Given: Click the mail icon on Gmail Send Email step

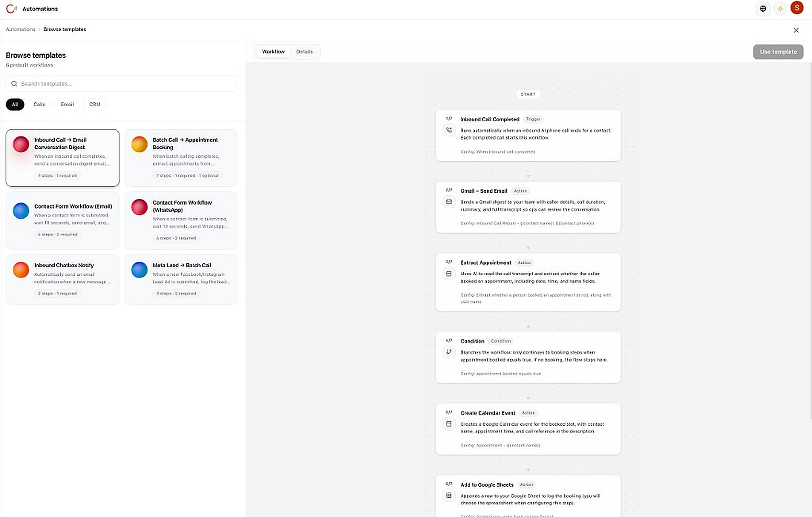Looking at the screenshot, I should pyautogui.click(x=449, y=201).
